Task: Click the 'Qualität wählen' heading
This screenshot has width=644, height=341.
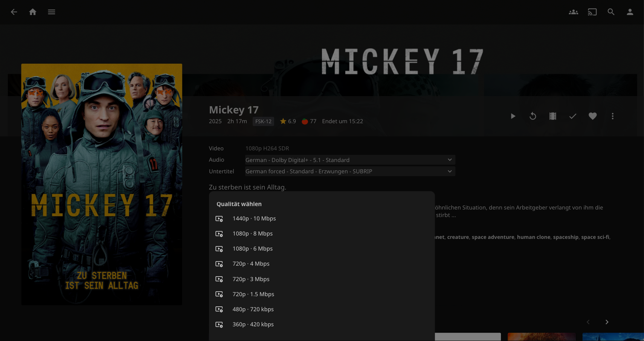Action: coord(239,204)
